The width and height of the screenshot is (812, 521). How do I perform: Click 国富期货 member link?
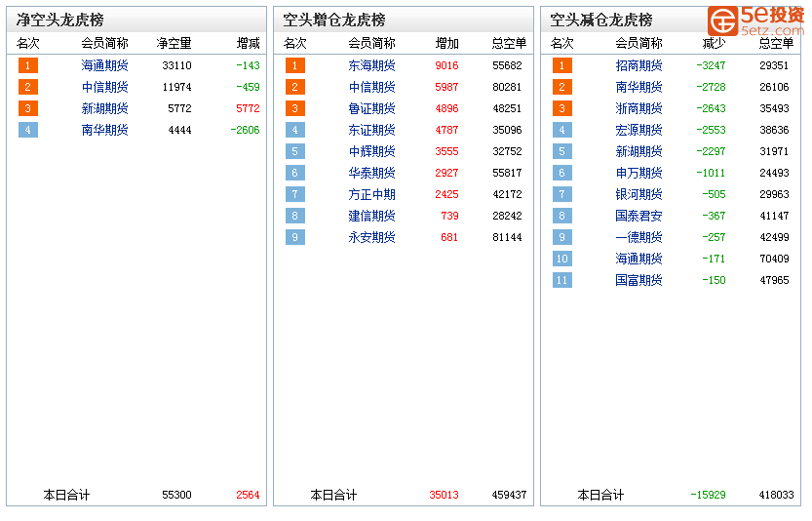(x=638, y=280)
